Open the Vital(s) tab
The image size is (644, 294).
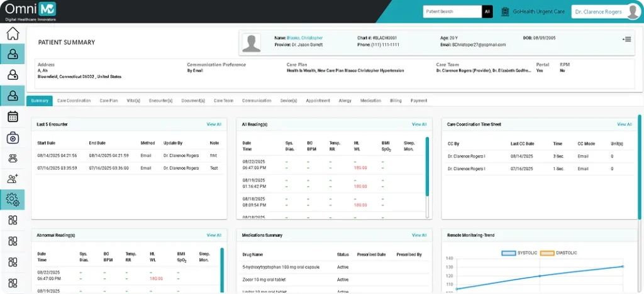pyautogui.click(x=133, y=101)
